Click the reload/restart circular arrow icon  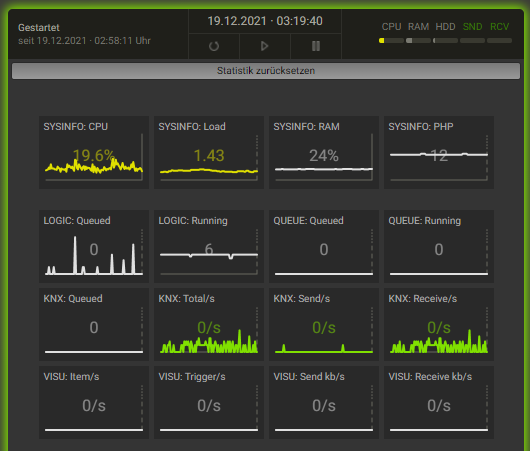point(214,46)
